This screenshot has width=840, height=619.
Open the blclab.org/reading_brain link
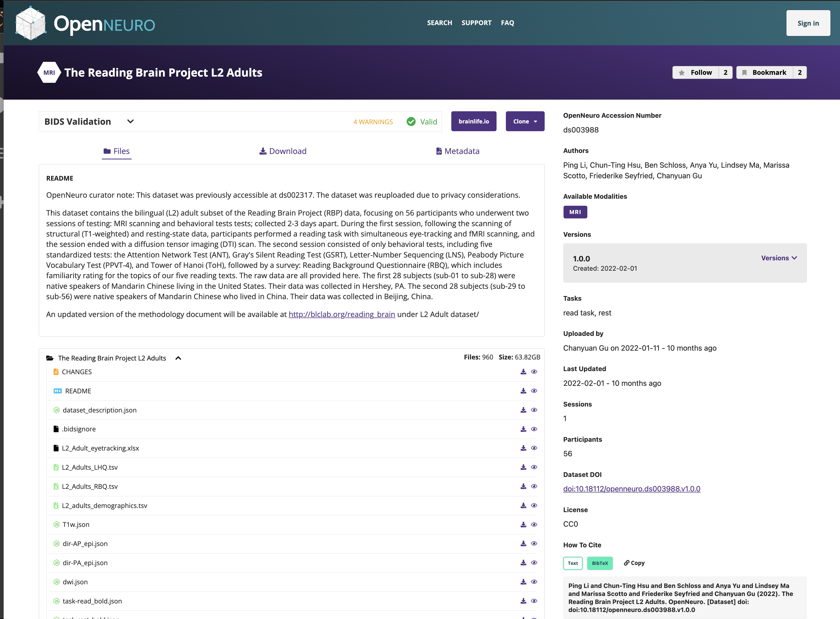[x=342, y=314]
